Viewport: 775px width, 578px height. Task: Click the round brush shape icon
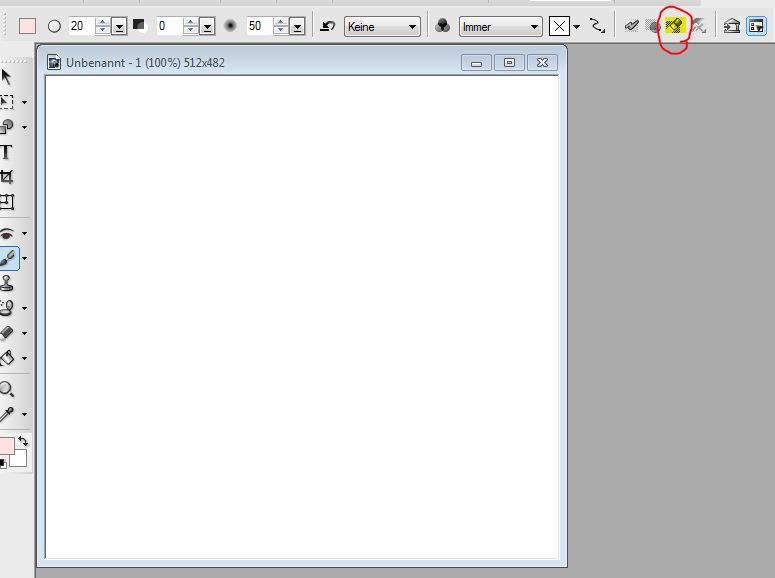(x=54, y=26)
